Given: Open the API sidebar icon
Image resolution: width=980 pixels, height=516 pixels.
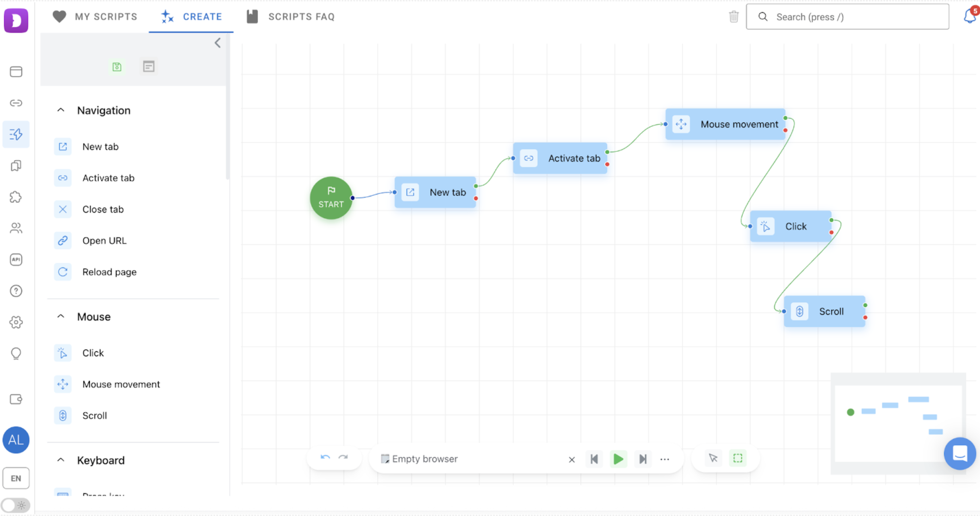Looking at the screenshot, I should coord(16,259).
